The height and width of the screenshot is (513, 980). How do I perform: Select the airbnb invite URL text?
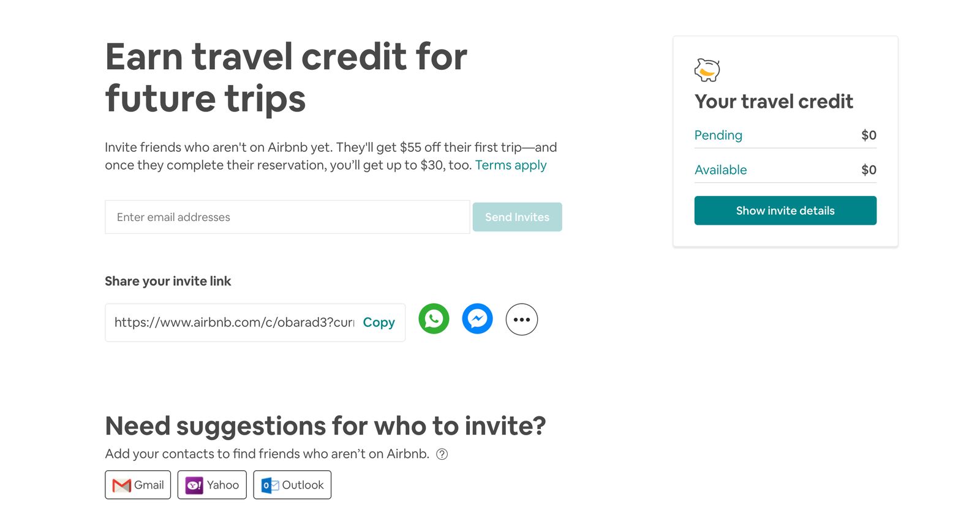coord(234,323)
